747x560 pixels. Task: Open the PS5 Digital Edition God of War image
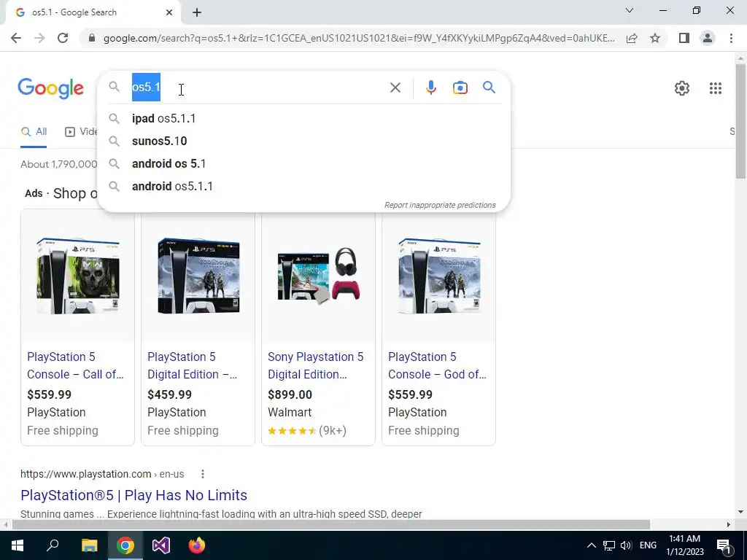coord(198,276)
